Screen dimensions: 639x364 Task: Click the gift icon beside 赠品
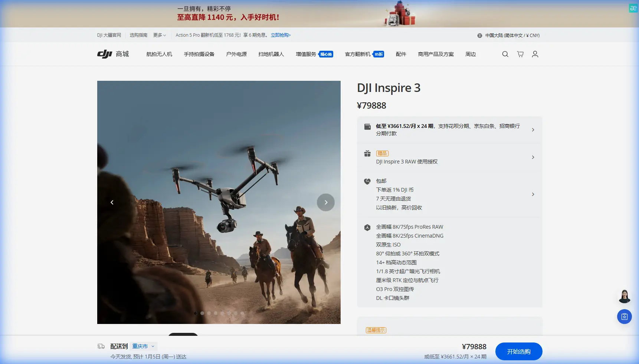pos(367,153)
